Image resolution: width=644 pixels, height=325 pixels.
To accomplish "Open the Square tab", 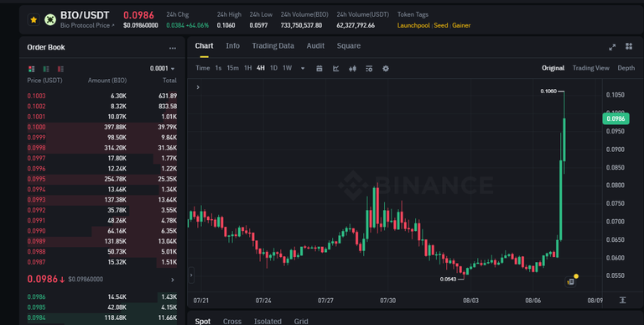I will (x=349, y=46).
